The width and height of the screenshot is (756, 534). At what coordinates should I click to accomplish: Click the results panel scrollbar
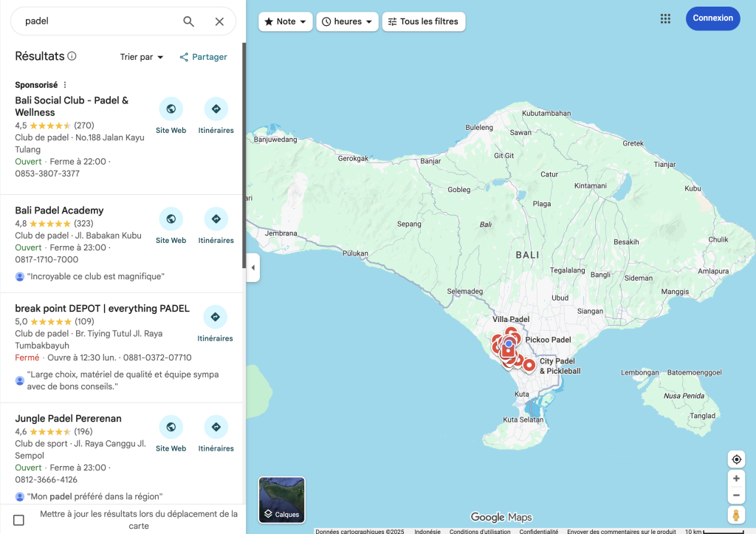coord(244,155)
